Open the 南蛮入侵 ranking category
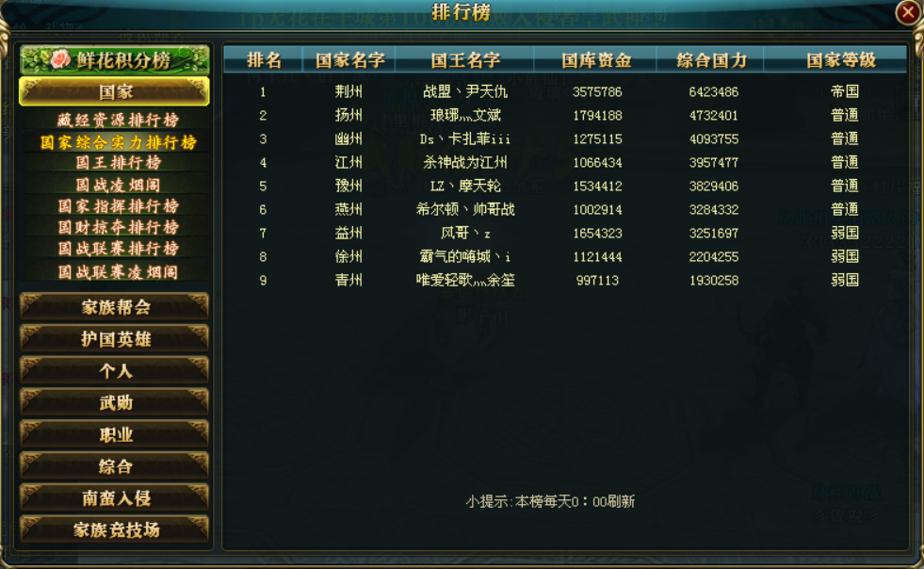The height and width of the screenshot is (569, 924). (x=115, y=498)
